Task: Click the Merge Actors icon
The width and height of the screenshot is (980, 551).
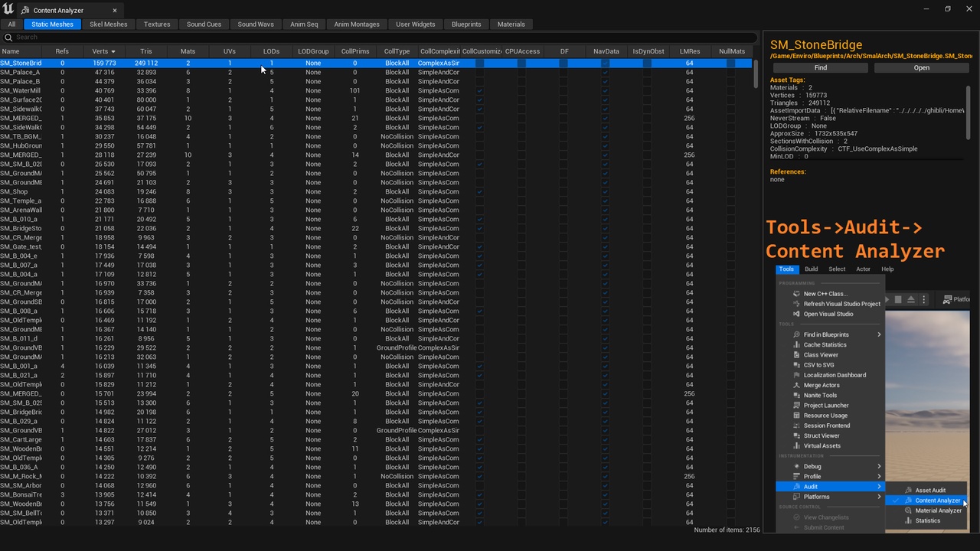Action: pyautogui.click(x=796, y=385)
